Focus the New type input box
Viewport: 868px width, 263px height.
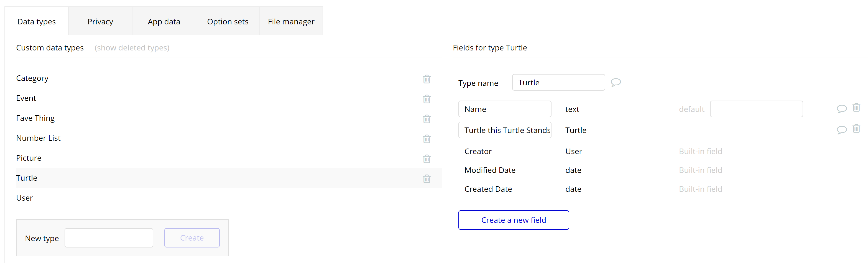point(109,238)
